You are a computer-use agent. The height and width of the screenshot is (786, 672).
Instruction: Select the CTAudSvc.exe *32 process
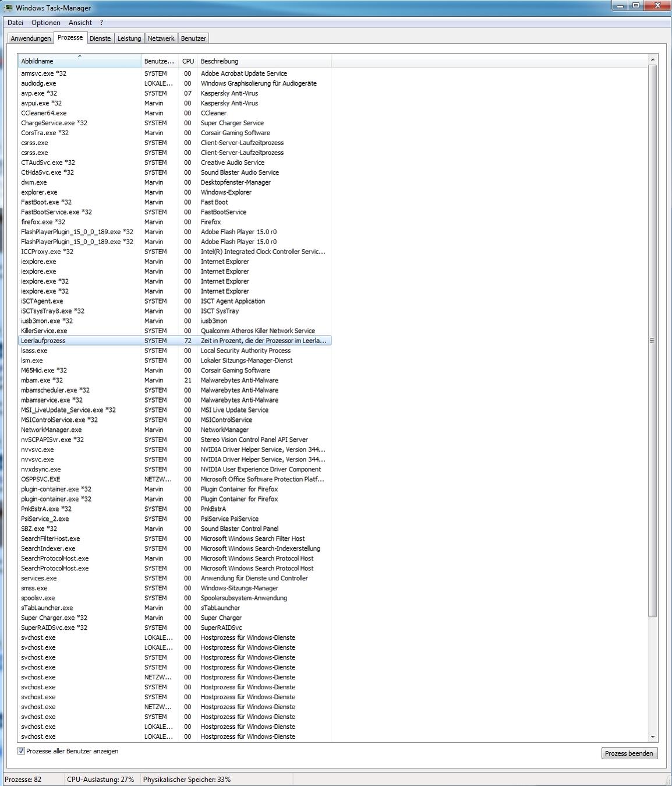(x=175, y=163)
